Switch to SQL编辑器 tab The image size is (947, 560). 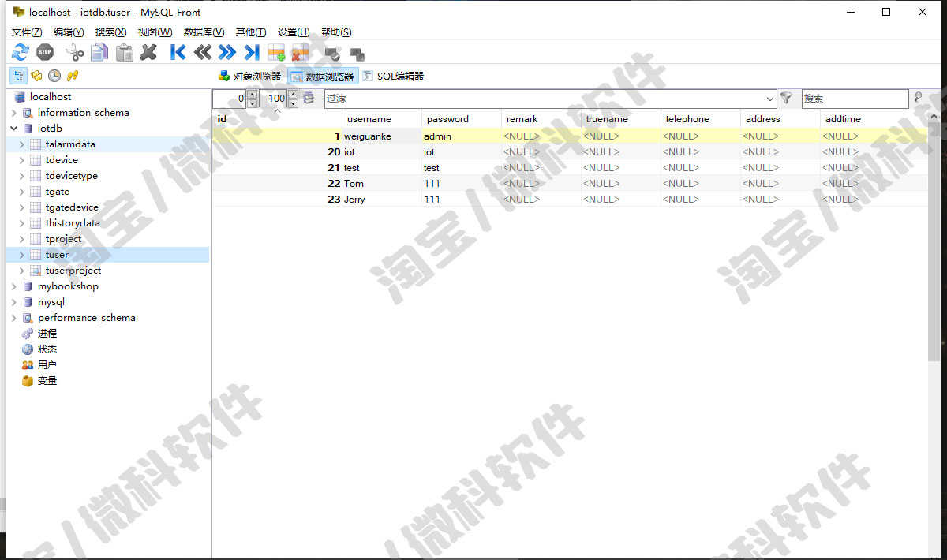click(x=393, y=77)
